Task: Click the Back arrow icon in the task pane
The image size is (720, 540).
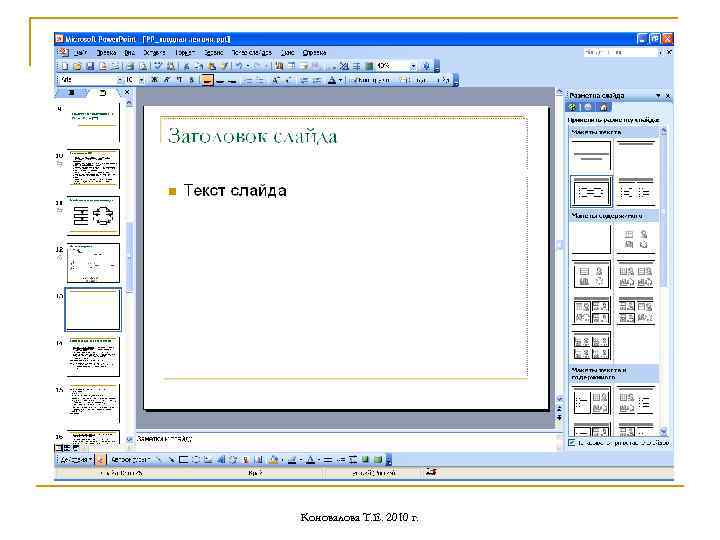Action: pos(573,107)
